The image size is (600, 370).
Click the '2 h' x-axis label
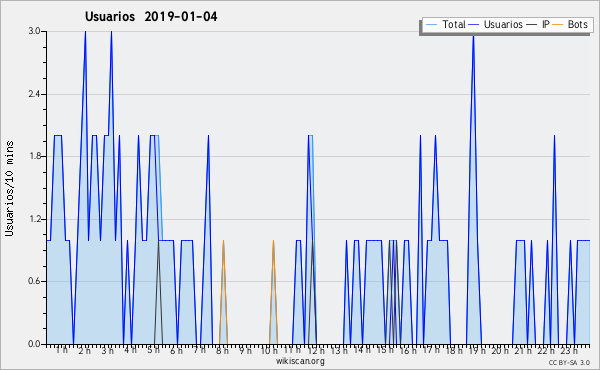pyautogui.click(x=85, y=351)
